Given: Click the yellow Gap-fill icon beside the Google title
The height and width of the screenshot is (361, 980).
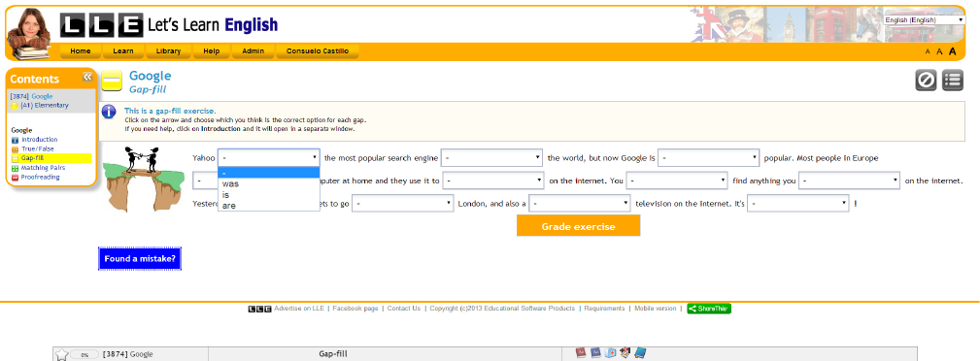Looking at the screenshot, I should click(x=112, y=82).
